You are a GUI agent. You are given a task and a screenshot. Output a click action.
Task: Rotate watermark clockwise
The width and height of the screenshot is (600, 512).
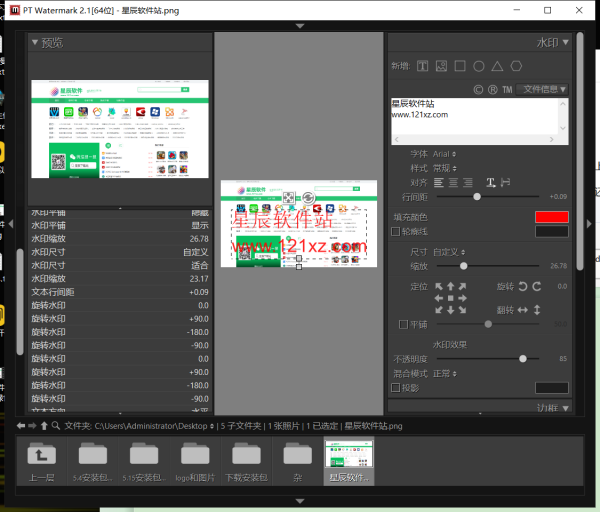tap(537, 286)
